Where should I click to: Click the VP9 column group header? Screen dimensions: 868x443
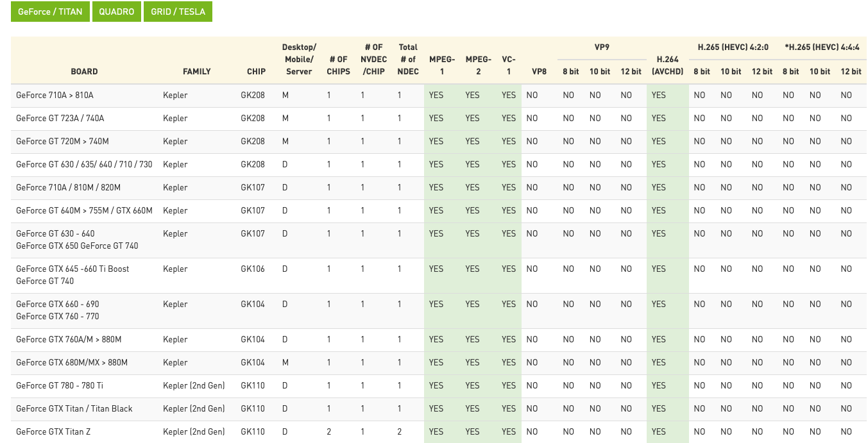(x=602, y=47)
